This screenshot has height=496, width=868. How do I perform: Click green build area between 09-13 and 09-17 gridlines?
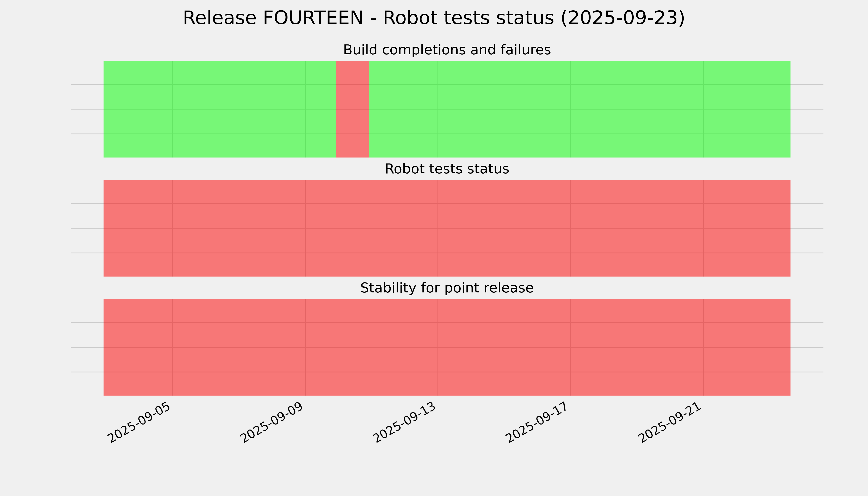pyautogui.click(x=504, y=109)
